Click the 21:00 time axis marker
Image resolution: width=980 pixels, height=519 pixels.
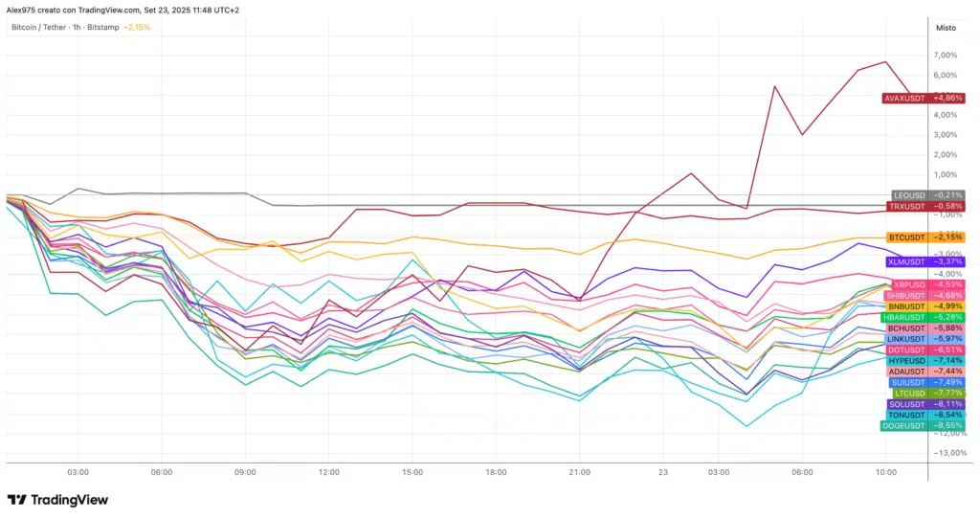(x=579, y=472)
